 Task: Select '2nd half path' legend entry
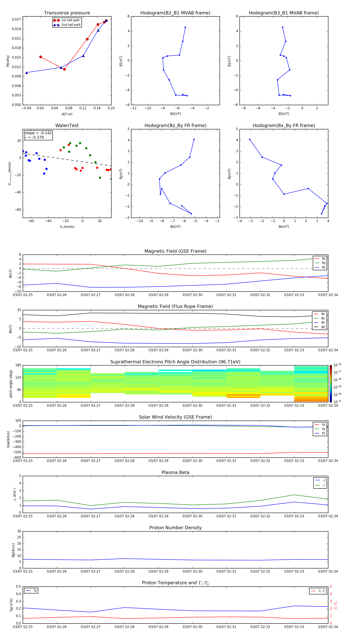[x=67, y=25]
